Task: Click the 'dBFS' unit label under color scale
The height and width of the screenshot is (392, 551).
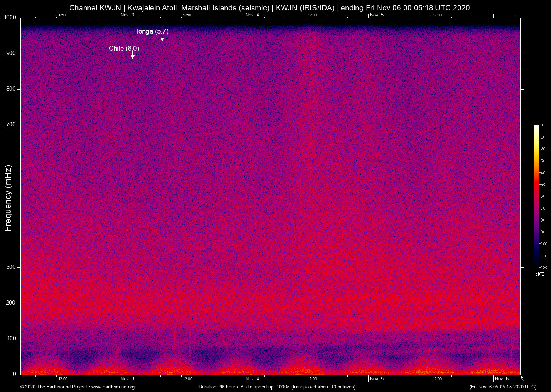Action: tap(540, 274)
